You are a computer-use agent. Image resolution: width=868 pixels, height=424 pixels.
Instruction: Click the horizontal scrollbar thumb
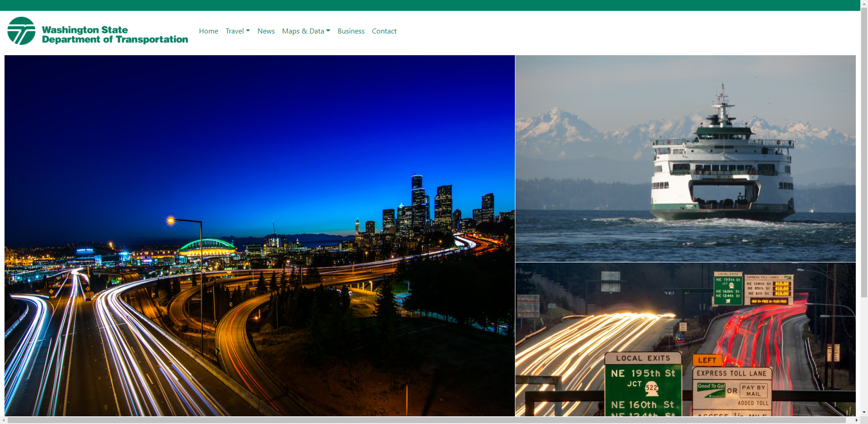(427, 420)
